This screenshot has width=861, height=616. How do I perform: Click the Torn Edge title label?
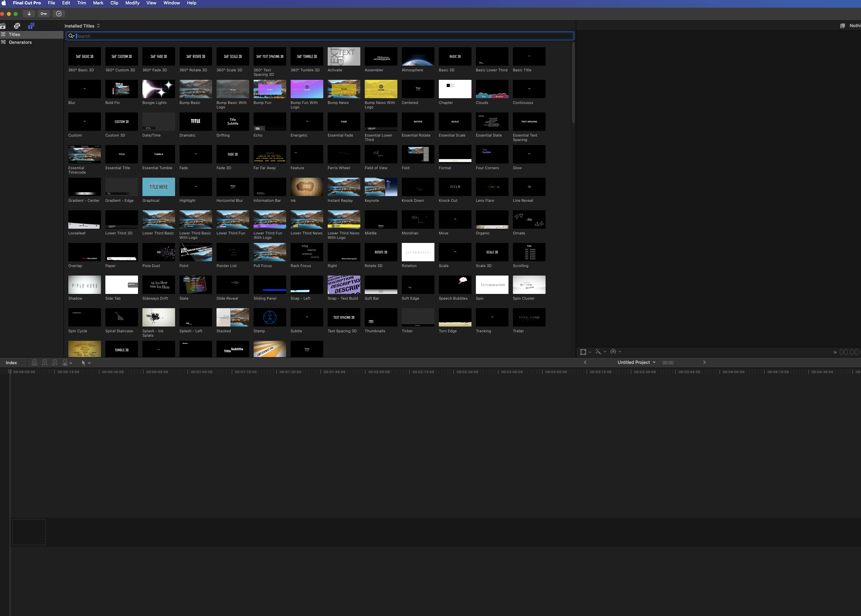pyautogui.click(x=448, y=331)
